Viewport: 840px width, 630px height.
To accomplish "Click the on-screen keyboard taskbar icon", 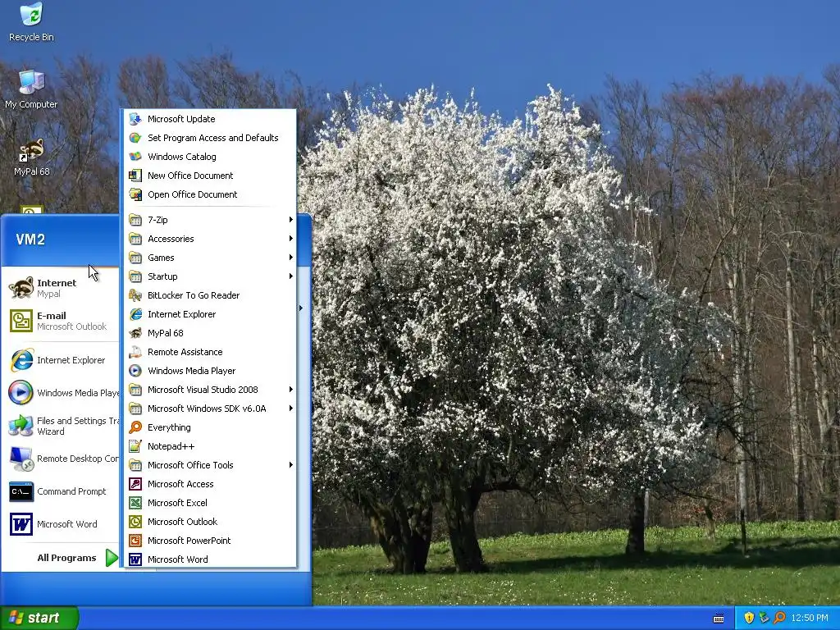I will coord(719,619).
